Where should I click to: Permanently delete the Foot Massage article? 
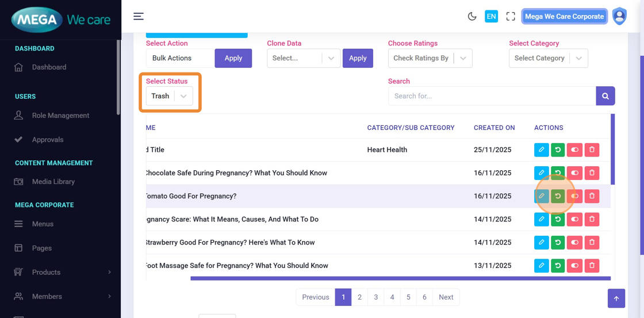point(592,266)
